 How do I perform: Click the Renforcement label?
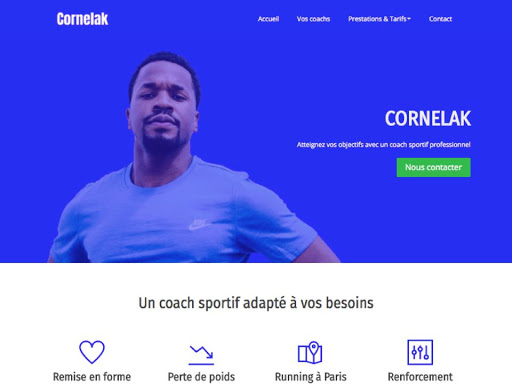point(420,377)
